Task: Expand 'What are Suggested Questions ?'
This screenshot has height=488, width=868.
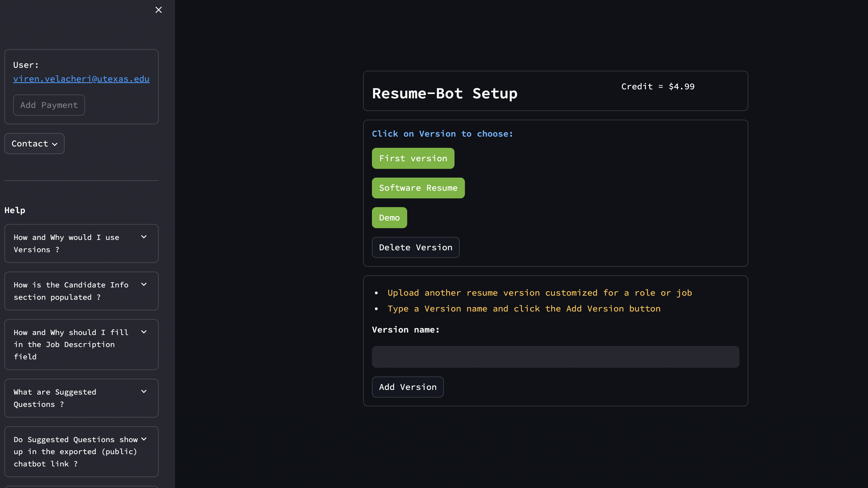Action: pos(81,398)
